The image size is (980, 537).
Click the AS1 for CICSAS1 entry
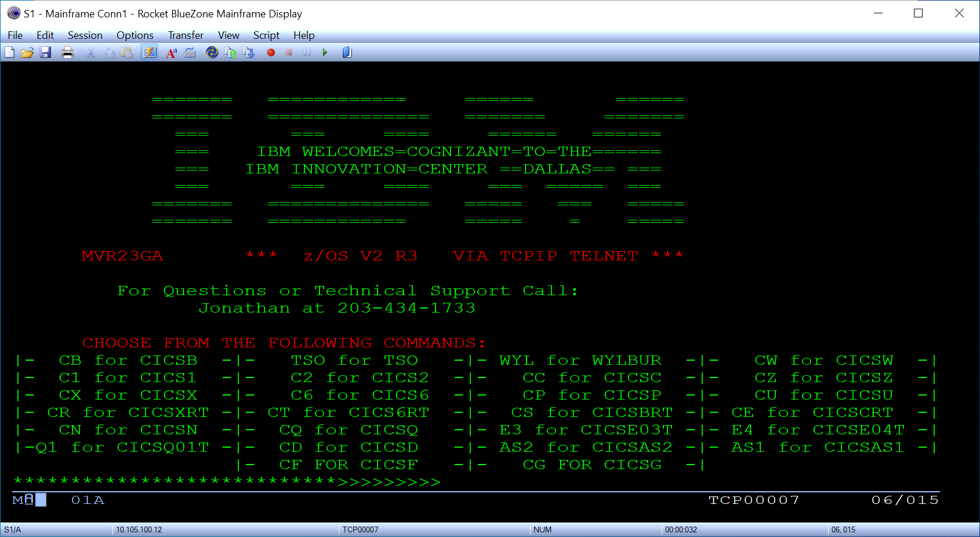[x=818, y=448]
